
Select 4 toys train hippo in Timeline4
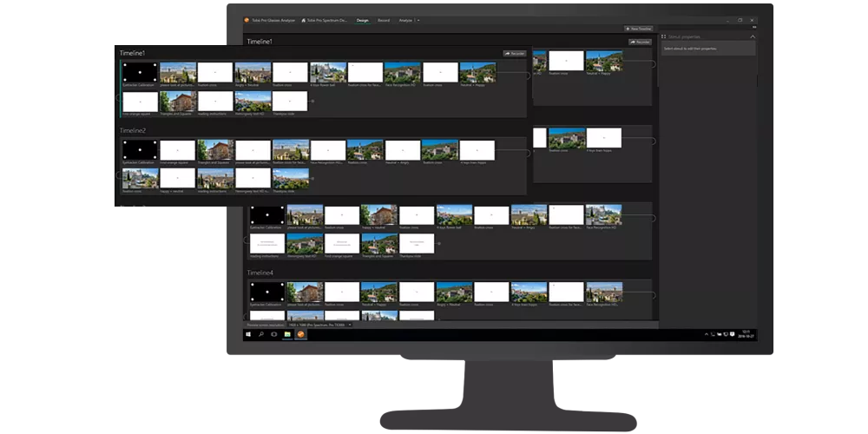529,294
